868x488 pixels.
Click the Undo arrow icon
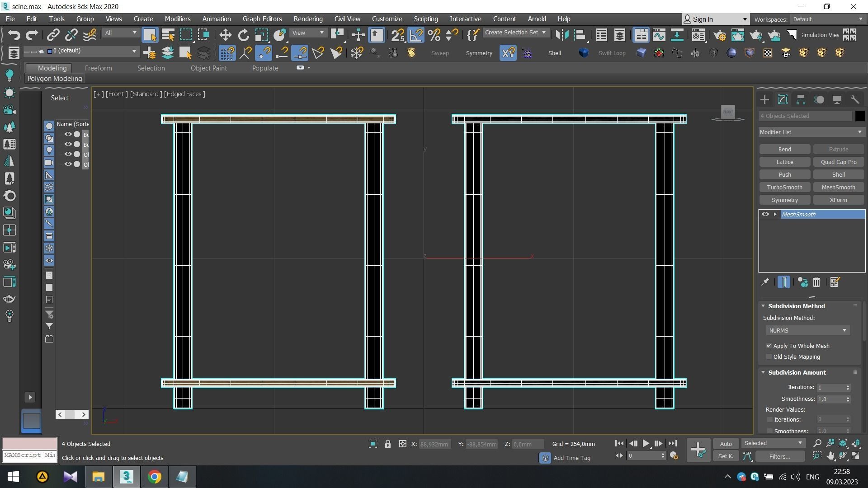[x=14, y=35]
